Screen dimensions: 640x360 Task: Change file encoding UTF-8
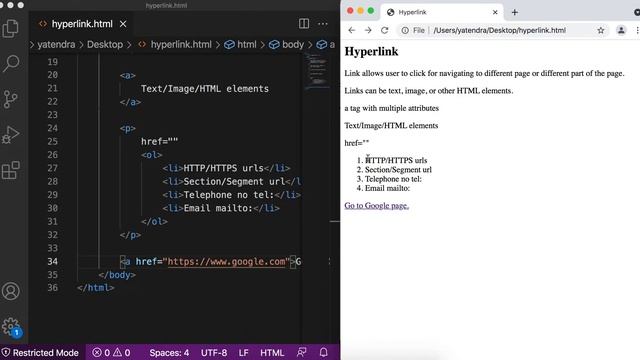(214, 353)
